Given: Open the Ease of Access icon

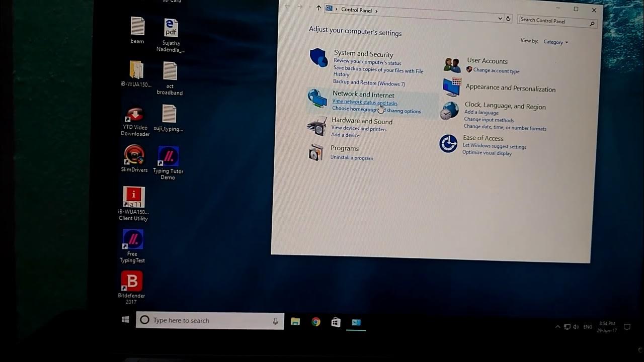Looking at the screenshot, I should tap(448, 143).
